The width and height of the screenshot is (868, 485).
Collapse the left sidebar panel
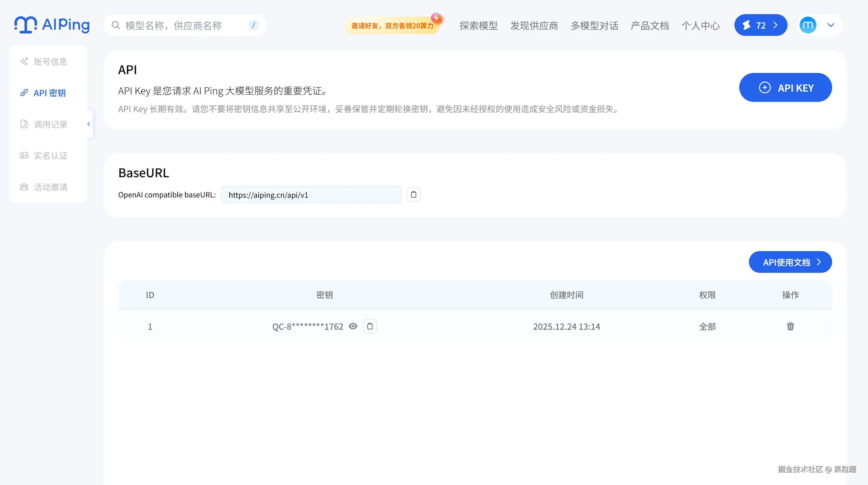coord(89,124)
